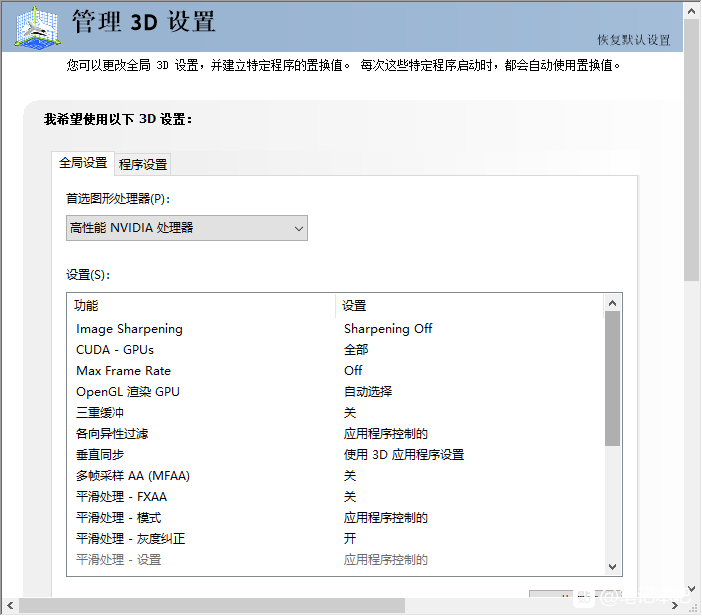Screen dimensions: 702x616
Task: Click settings list scrollbar thumb
Action: pos(612,379)
